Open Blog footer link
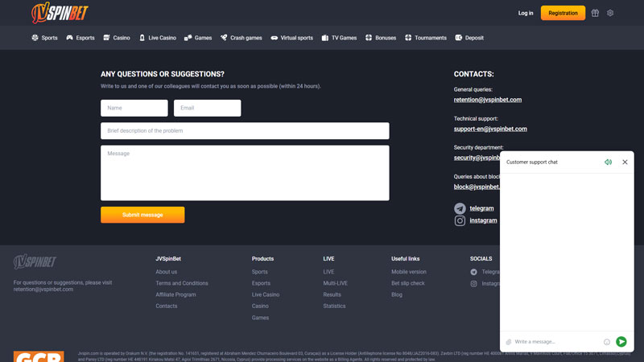 397,294
